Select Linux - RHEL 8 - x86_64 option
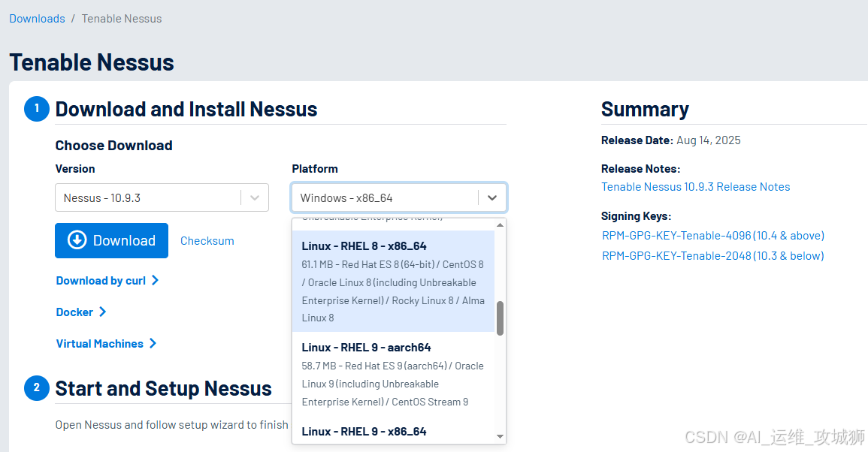 [x=393, y=281]
